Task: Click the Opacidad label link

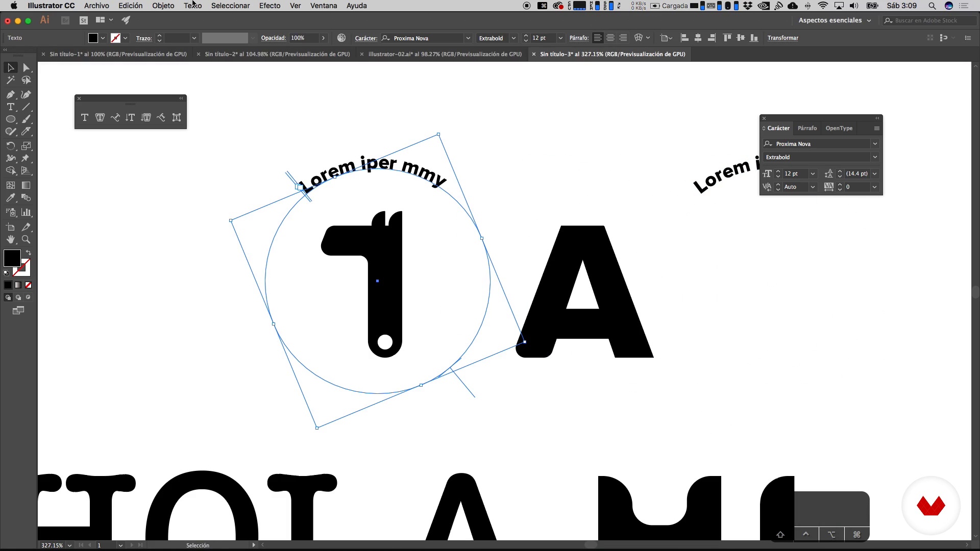Action: (x=273, y=38)
